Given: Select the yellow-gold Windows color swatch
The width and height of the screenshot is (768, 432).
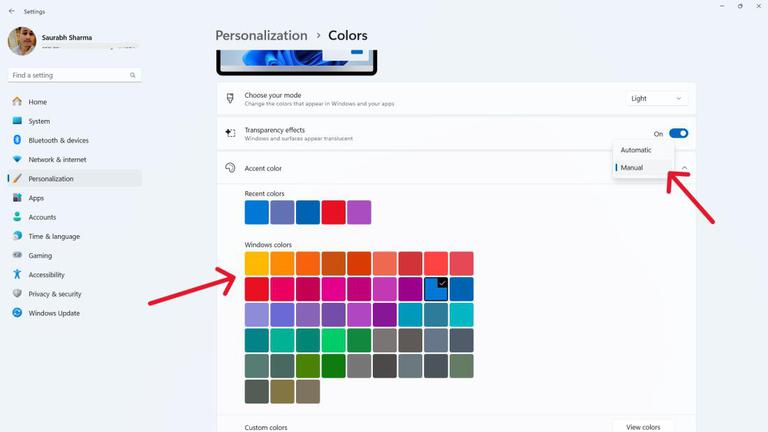Looking at the screenshot, I should [x=257, y=264].
